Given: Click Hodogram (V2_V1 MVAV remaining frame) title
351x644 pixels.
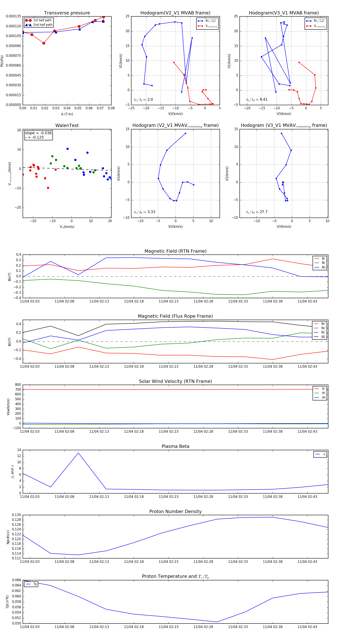Looking at the screenshot, I should click(175, 125).
